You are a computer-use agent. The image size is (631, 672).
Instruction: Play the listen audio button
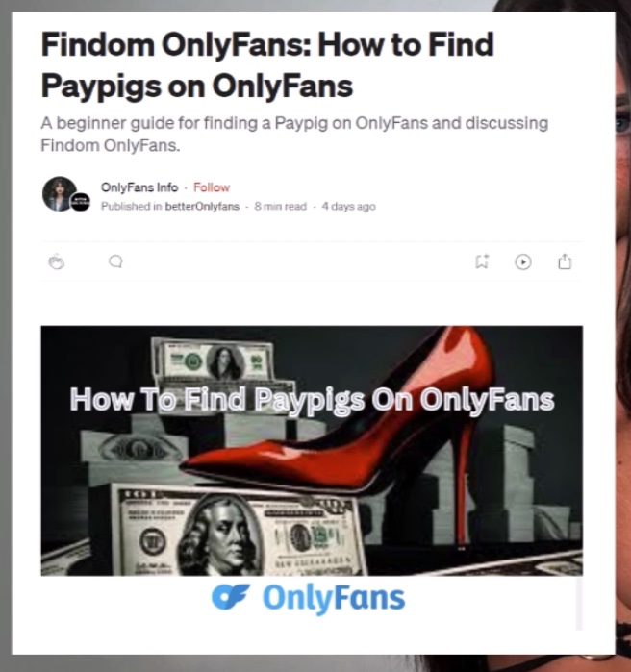tap(523, 261)
